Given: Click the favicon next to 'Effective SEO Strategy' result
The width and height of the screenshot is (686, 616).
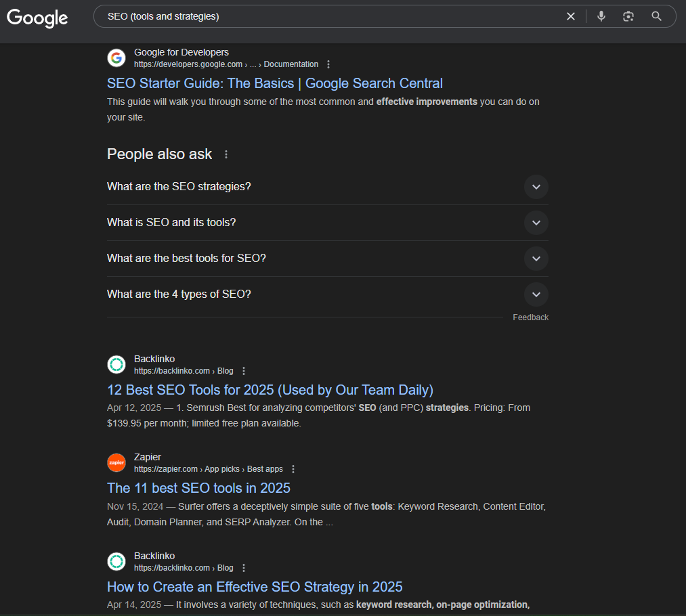Looking at the screenshot, I should 116,561.
